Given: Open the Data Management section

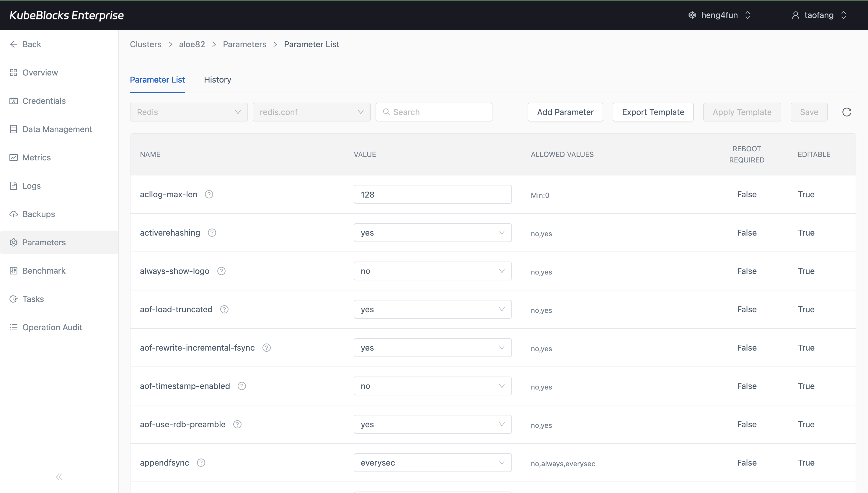Looking at the screenshot, I should (57, 129).
